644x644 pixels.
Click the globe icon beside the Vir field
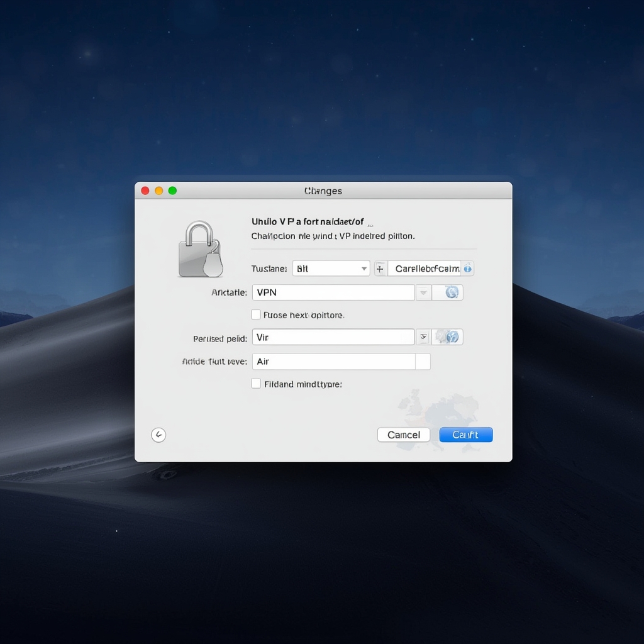[x=448, y=337]
